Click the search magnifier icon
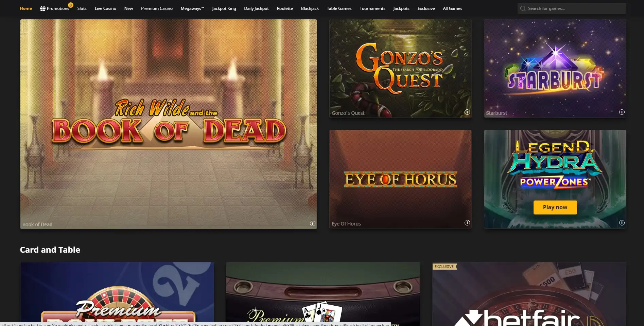The height and width of the screenshot is (326, 644). point(523,8)
